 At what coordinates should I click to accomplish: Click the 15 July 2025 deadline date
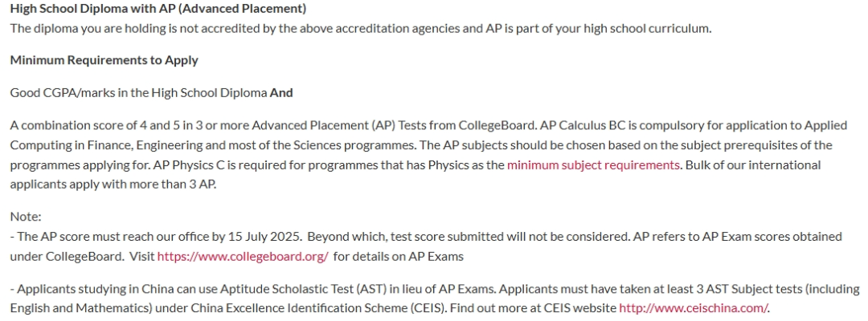(x=264, y=237)
